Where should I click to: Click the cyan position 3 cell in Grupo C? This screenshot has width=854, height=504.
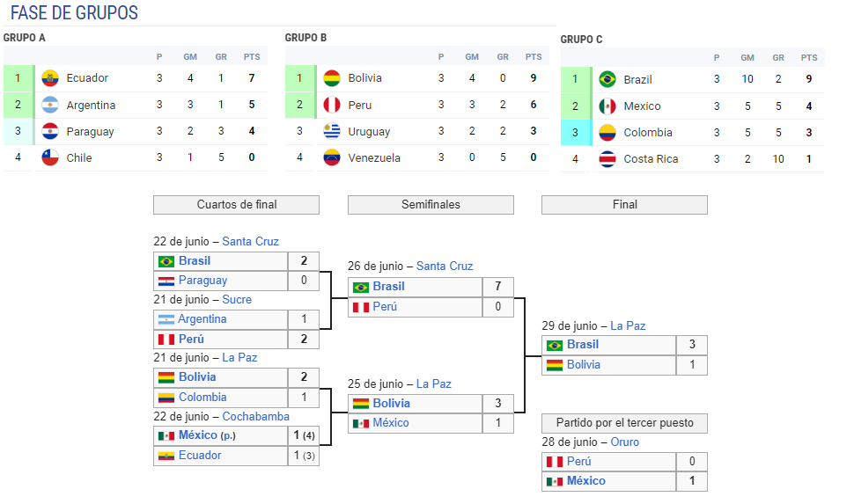575,133
